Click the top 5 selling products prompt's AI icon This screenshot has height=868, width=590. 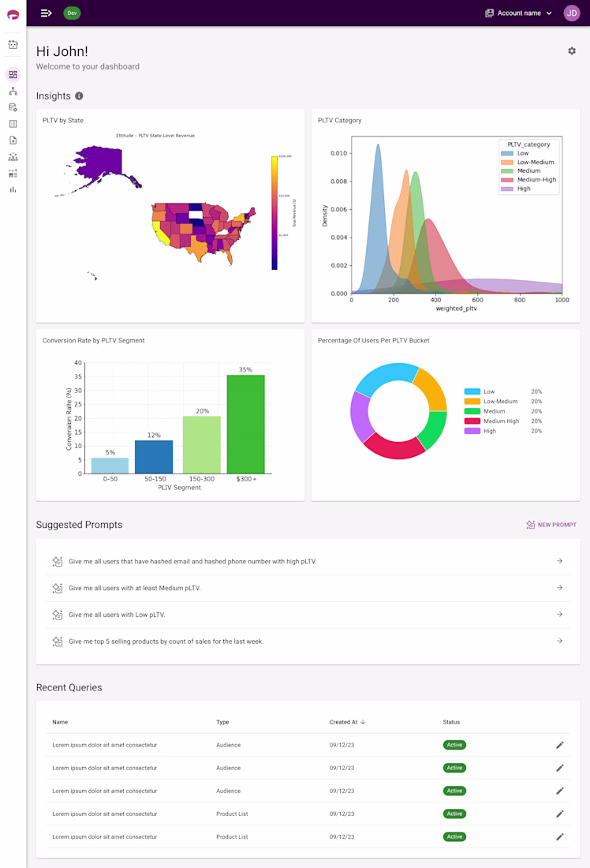tap(57, 641)
